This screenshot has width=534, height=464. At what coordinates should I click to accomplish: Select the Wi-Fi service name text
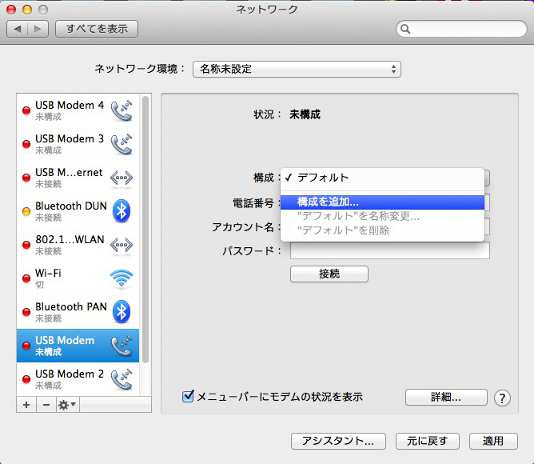click(48, 273)
